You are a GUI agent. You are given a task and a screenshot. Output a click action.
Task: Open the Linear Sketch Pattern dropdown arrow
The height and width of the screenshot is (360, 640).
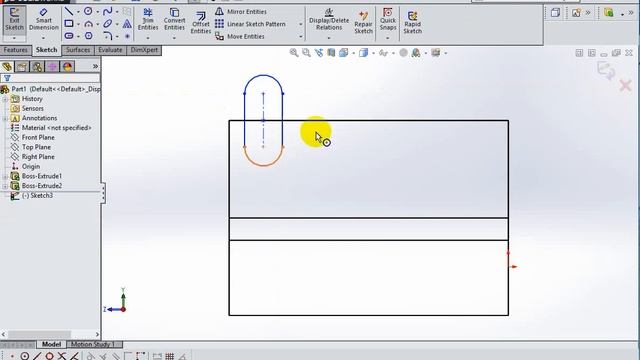pos(301,24)
